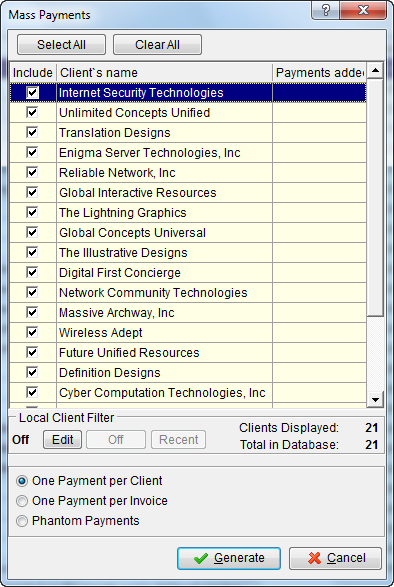This screenshot has height=587, width=394.
Task: Click the Payments added column header
Action: tap(319, 72)
